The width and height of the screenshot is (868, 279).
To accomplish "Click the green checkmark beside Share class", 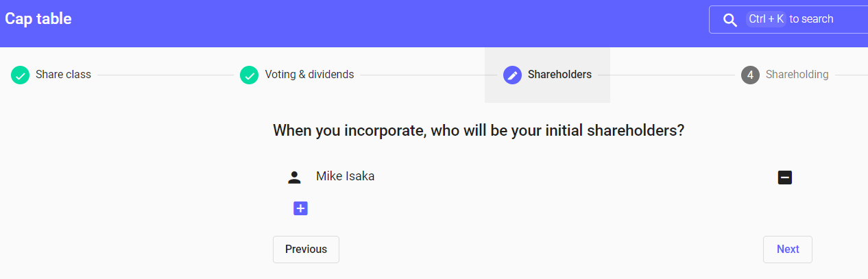I will 20,75.
